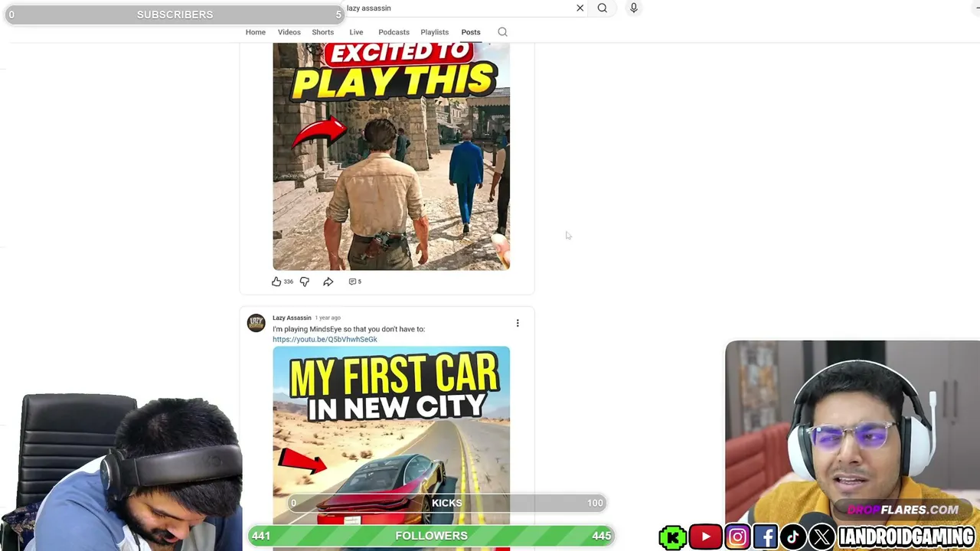View the Playlists tab

click(434, 32)
